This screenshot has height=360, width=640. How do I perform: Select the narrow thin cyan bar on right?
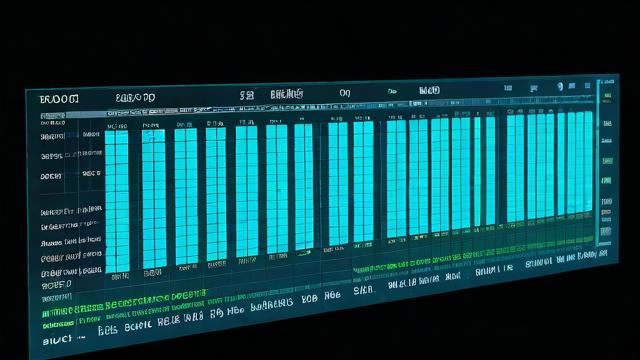point(477,172)
